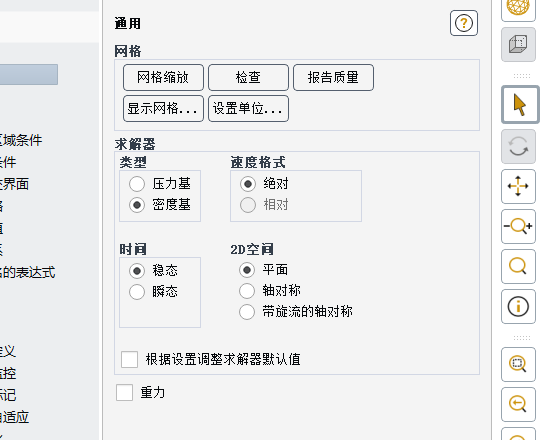Open 设置单位... dialog
Image resolution: width=545 pixels, height=440 pixels.
248,108
